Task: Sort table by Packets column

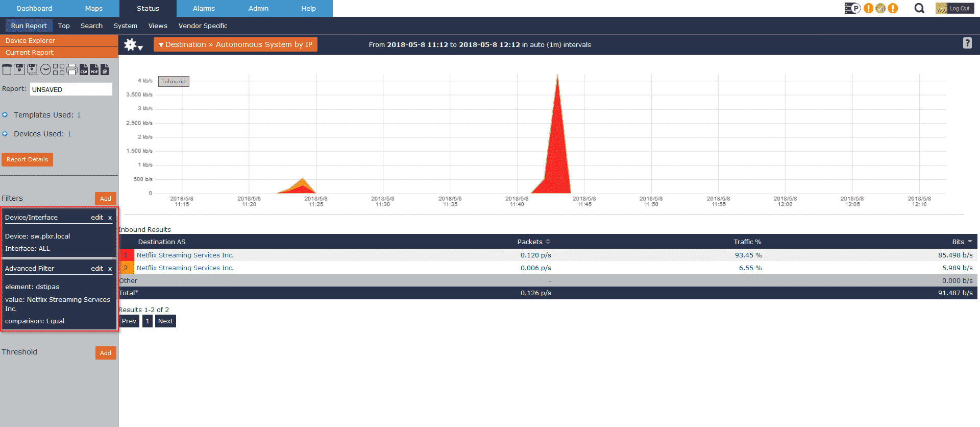Action: pyautogui.click(x=533, y=242)
